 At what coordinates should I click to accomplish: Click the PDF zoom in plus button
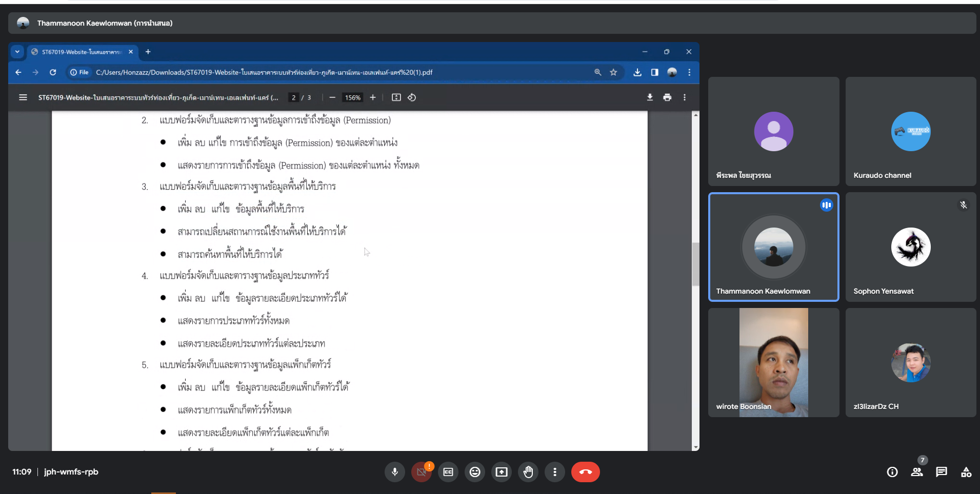pyautogui.click(x=373, y=97)
